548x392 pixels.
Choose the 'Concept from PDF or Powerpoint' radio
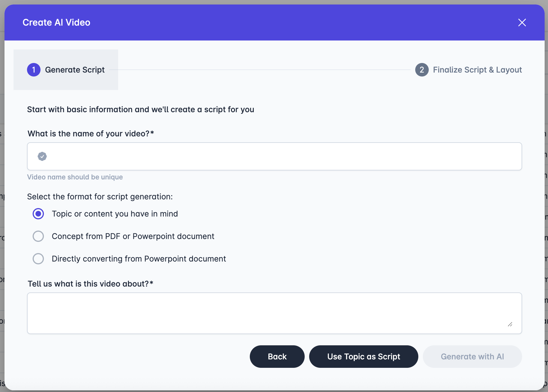coord(38,236)
